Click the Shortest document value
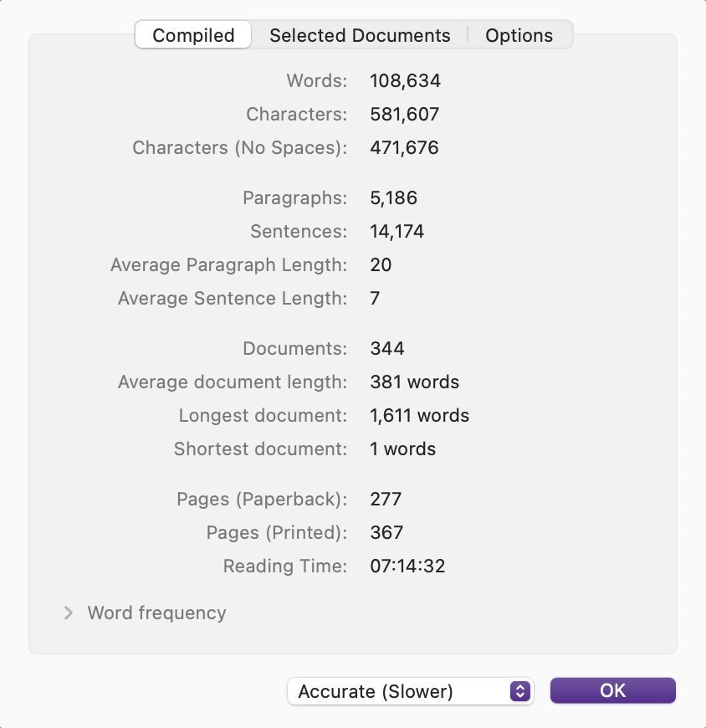This screenshot has width=706, height=728. tap(403, 449)
